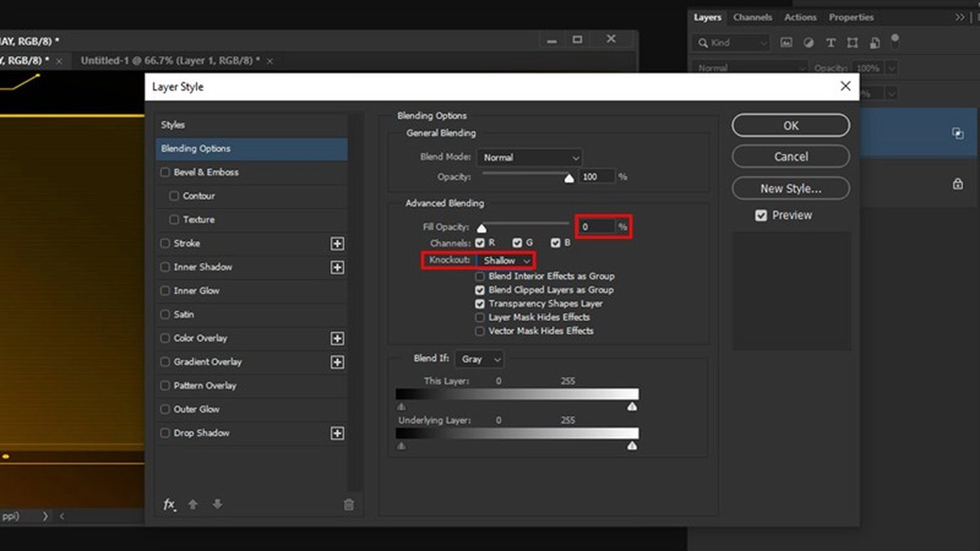This screenshot has width=980, height=551.
Task: Filter layers by adjustment layer icon
Action: 809,42
